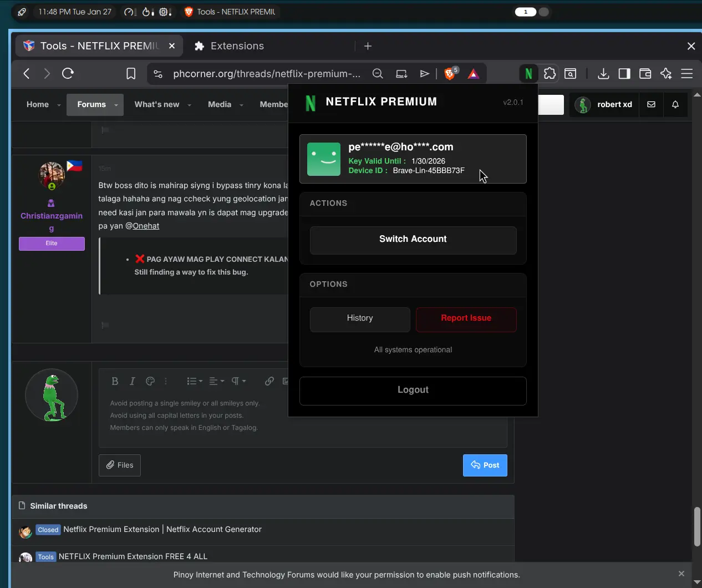
Task: Open the Home nav item
Action: click(38, 104)
